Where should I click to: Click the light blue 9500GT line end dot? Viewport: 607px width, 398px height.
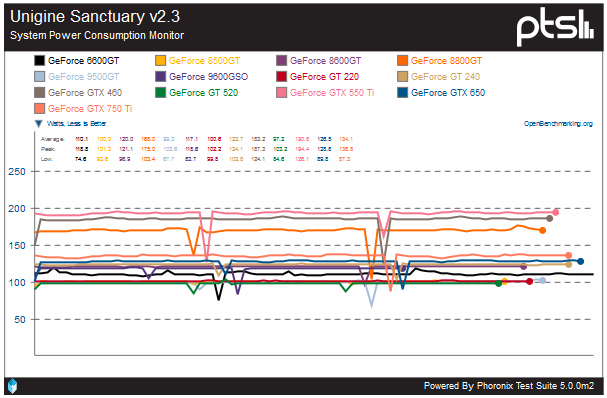[543, 280]
